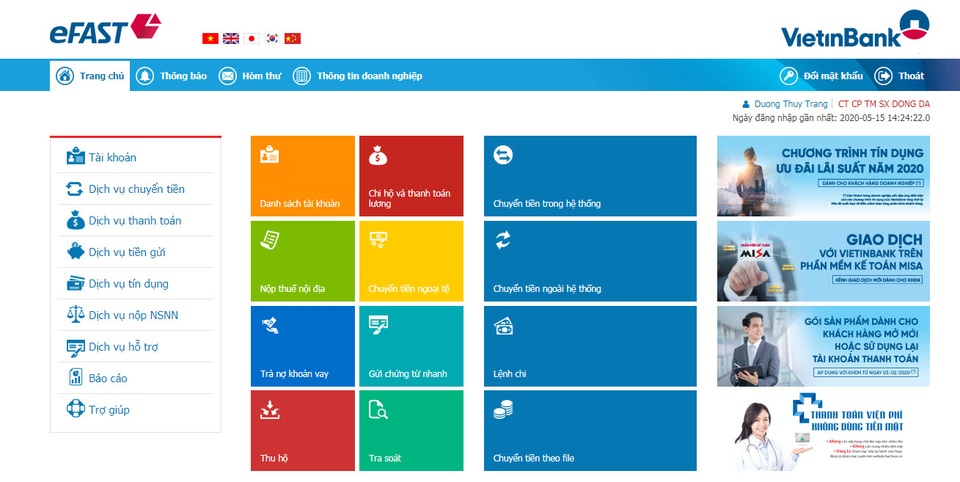Open Dịch vụ thanh toán in sidebar
Viewport: 960px width, 482px height.
[136, 220]
